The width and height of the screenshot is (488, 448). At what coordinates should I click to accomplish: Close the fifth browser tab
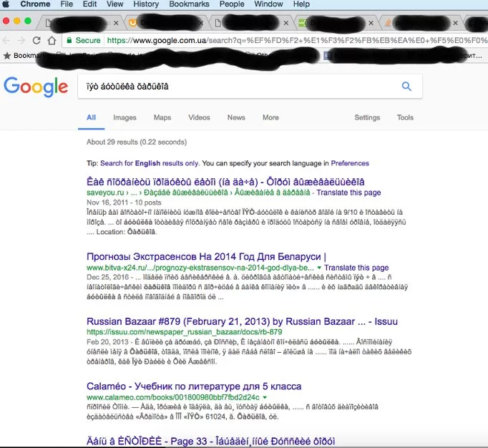tap(455, 23)
